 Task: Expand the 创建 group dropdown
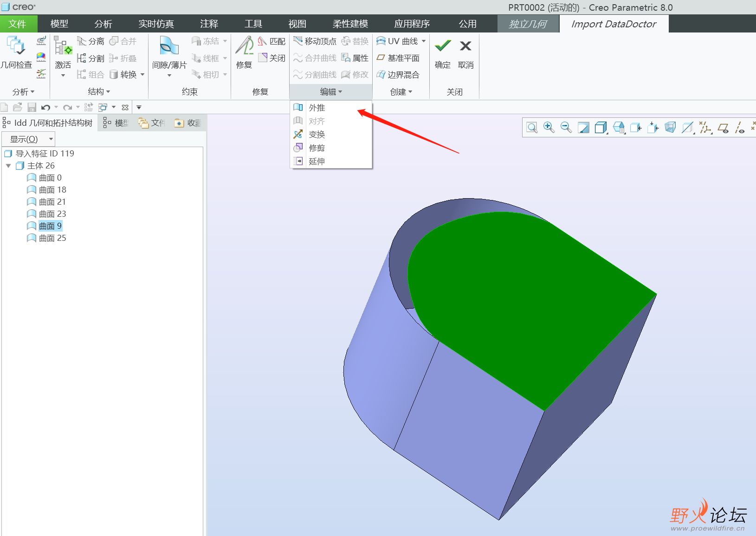click(x=401, y=92)
